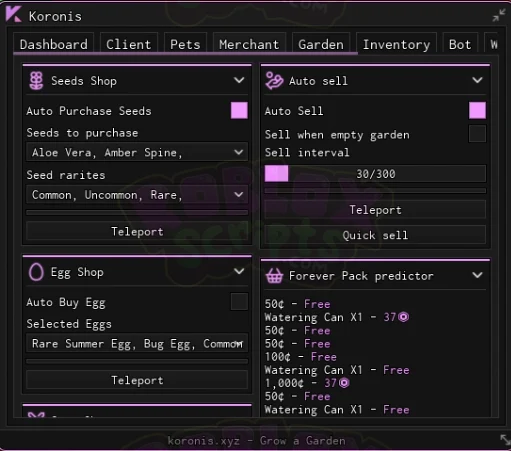Image resolution: width=511 pixels, height=451 pixels.
Task: Disable the Auto Purchase Seeds checkbox
Action: [x=239, y=111]
